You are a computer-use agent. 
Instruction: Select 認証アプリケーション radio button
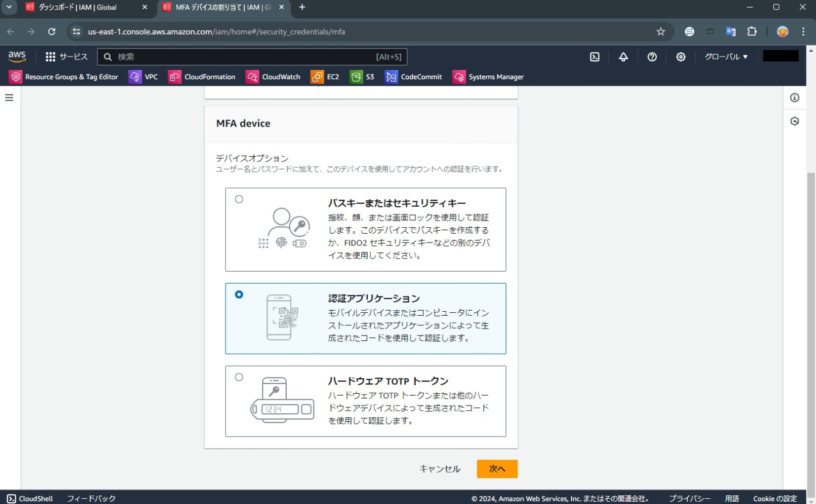coord(239,294)
